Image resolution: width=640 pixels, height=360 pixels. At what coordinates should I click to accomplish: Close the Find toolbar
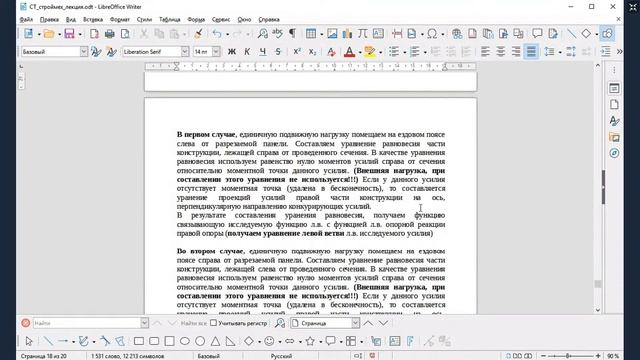coord(26,323)
